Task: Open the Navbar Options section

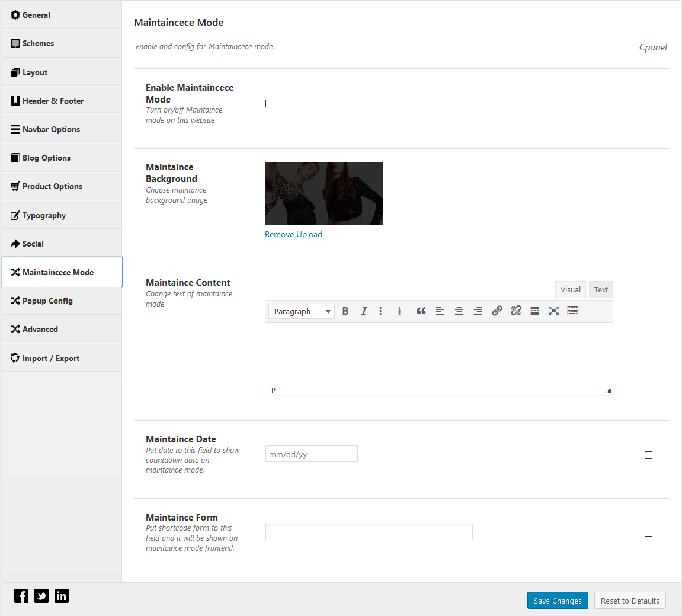Action: (x=62, y=129)
